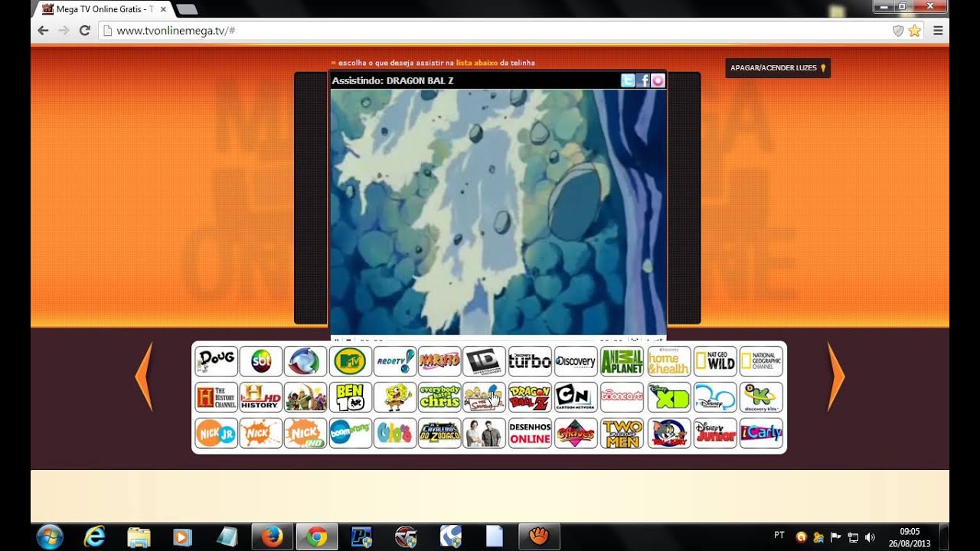Select the MTV channel icon

(351, 361)
